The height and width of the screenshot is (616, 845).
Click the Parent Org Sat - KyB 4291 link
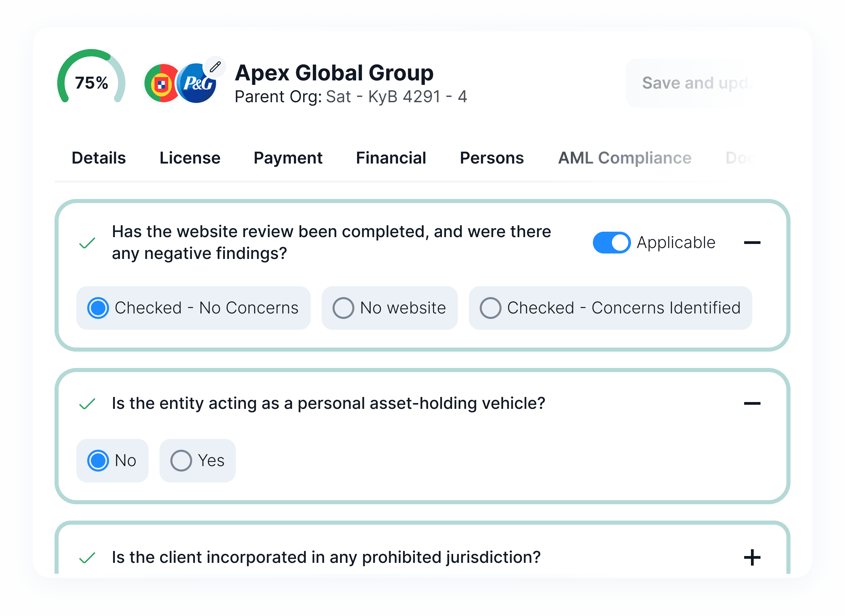396,97
